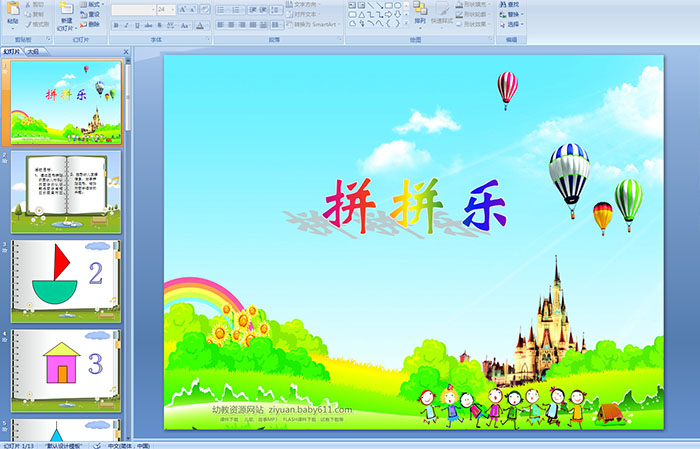The image size is (700, 449).
Task: Toggle justified text alignment
Action: tap(253, 25)
